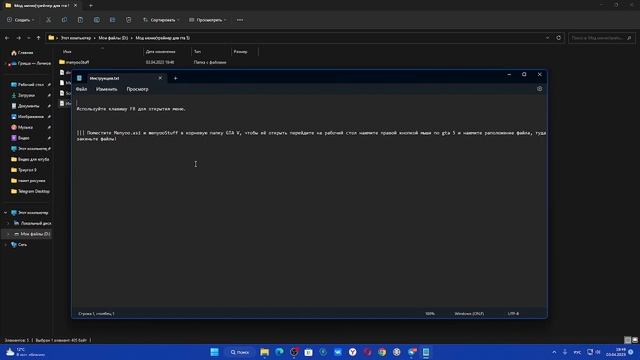Click the Paste icon in Explorer toolbar

(80, 20)
